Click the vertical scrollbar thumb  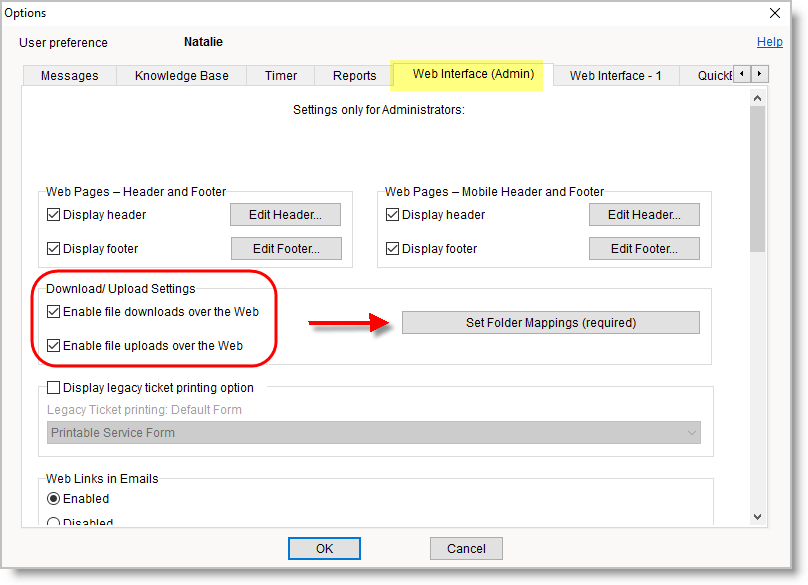click(757, 180)
